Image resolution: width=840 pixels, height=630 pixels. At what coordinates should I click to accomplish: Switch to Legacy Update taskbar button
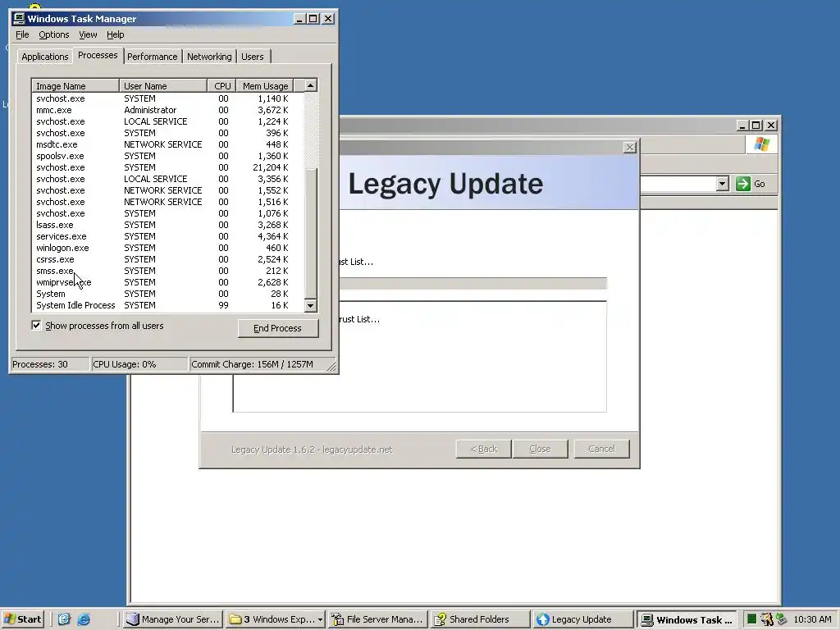pyautogui.click(x=583, y=619)
